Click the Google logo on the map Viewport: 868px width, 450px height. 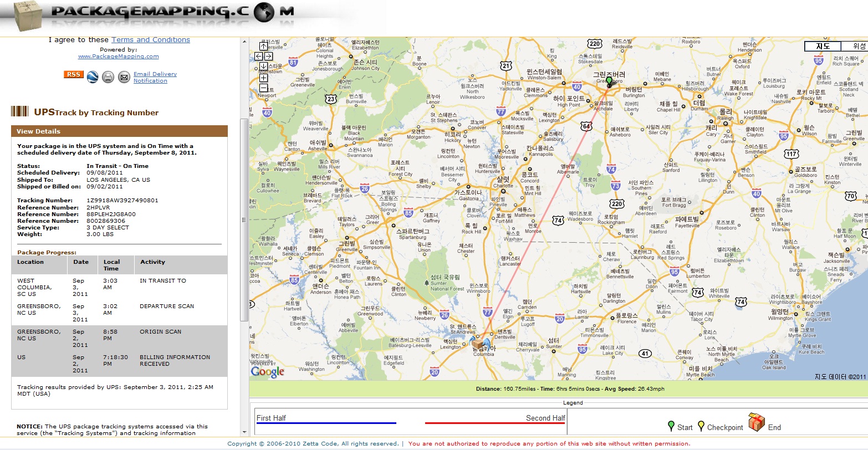coord(268,371)
